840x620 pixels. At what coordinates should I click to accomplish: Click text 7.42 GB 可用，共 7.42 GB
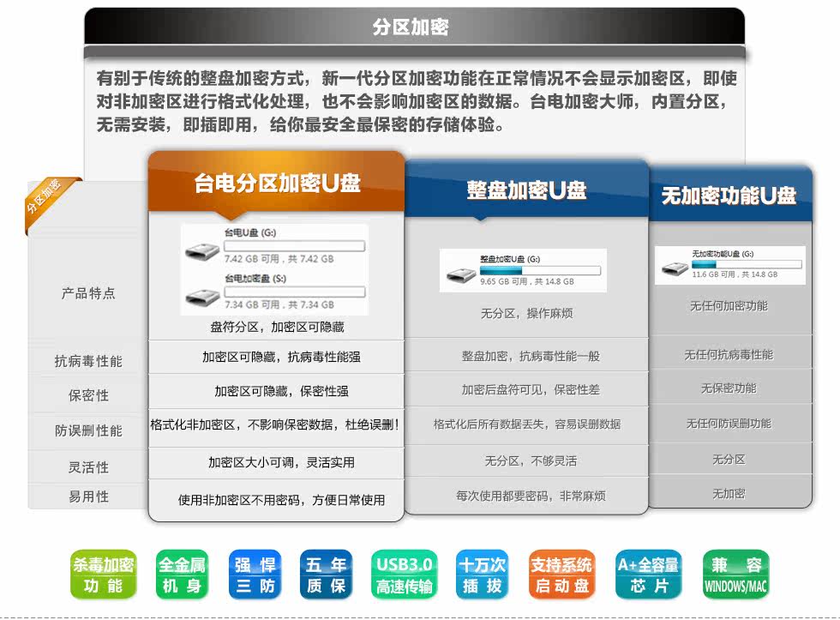pyautogui.click(x=279, y=259)
